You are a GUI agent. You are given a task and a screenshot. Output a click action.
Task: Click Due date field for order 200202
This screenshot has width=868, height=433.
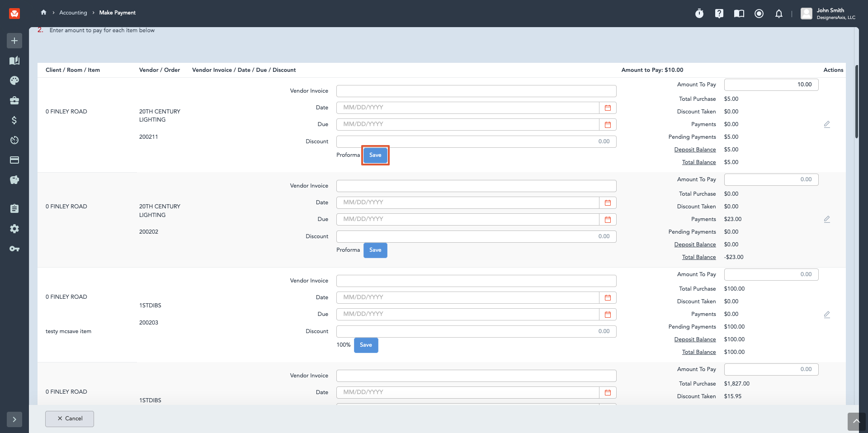pyautogui.click(x=468, y=219)
